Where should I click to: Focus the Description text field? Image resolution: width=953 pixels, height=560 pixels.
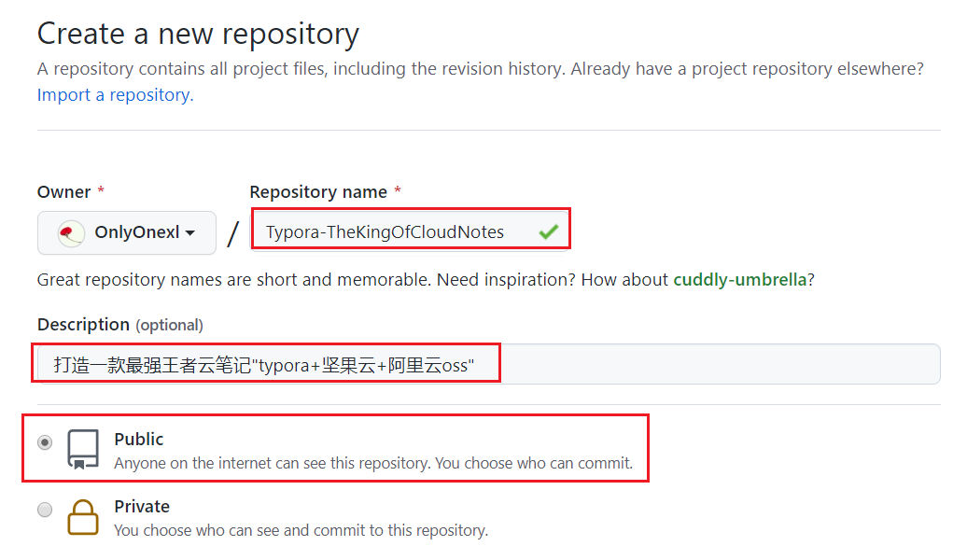click(489, 364)
